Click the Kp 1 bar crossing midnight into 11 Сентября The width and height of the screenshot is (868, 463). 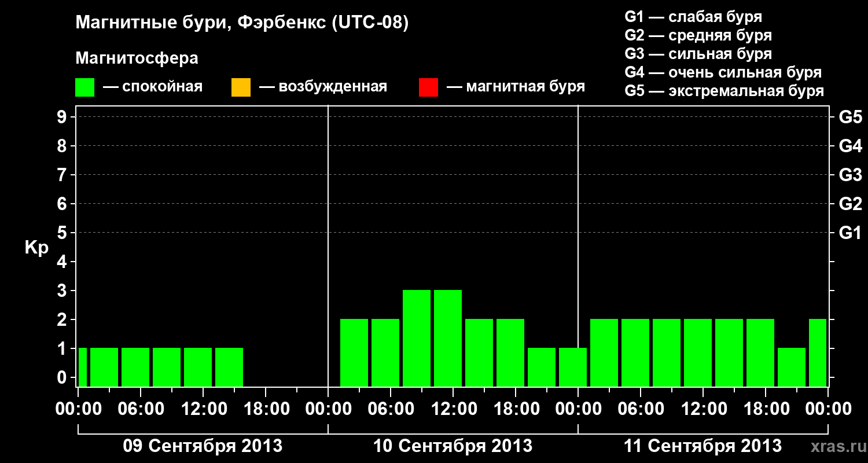573,367
